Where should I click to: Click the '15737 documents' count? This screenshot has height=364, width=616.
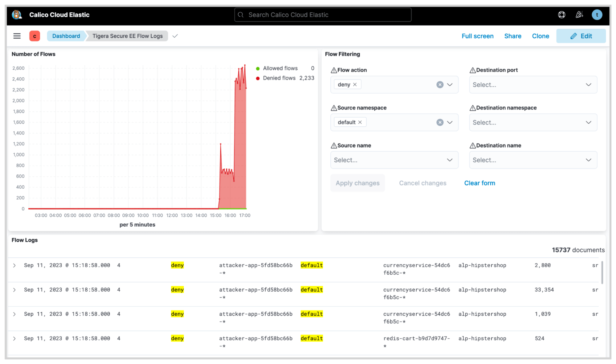[578, 250]
